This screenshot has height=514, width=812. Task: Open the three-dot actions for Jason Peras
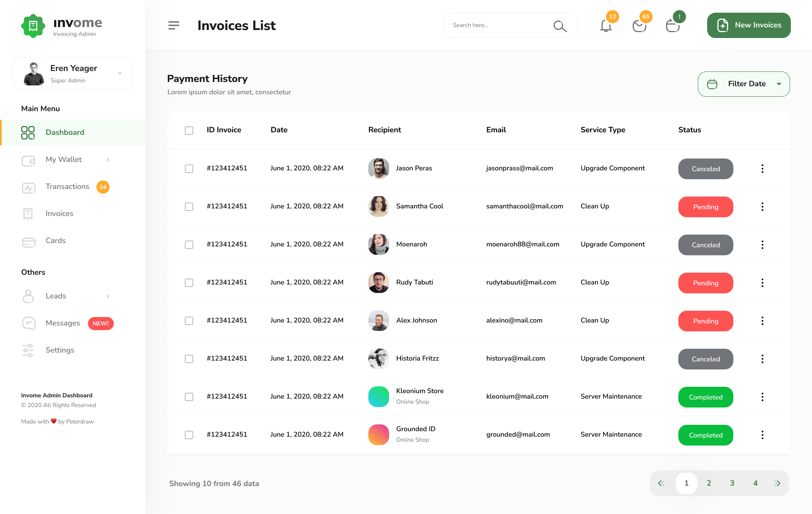tap(763, 169)
